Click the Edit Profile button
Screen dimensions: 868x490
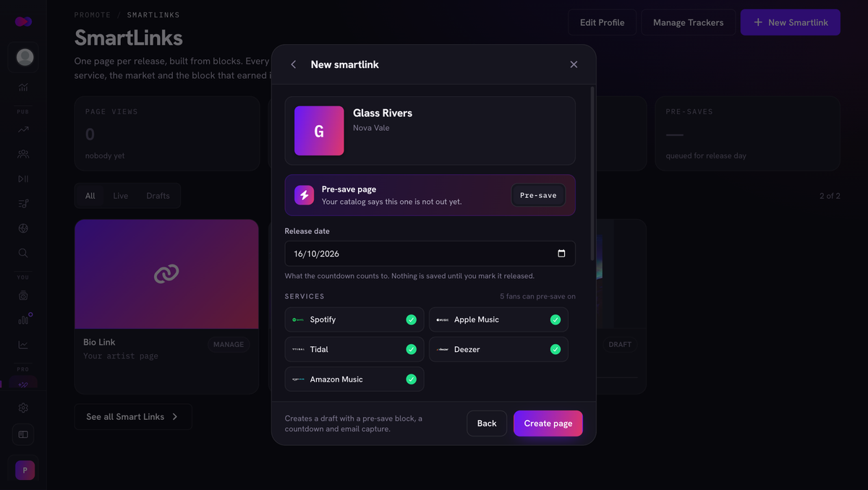602,22
